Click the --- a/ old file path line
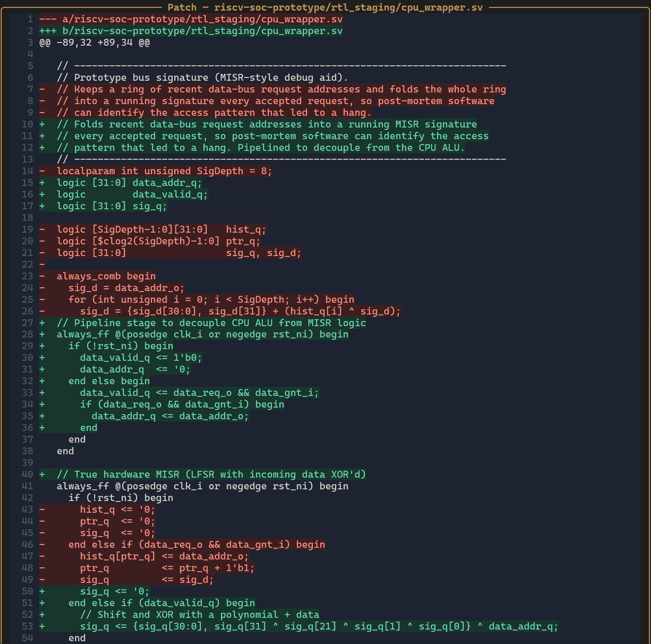This screenshot has width=651, height=644. tap(191, 19)
